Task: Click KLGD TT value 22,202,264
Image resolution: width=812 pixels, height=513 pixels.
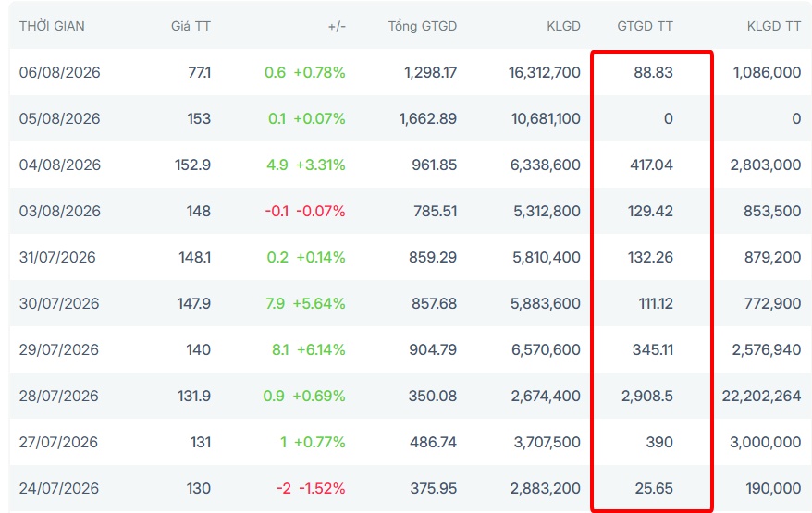Action: pos(762,396)
